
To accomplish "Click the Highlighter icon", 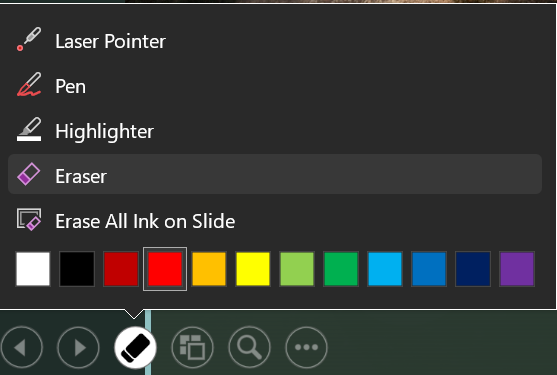I will [29, 130].
